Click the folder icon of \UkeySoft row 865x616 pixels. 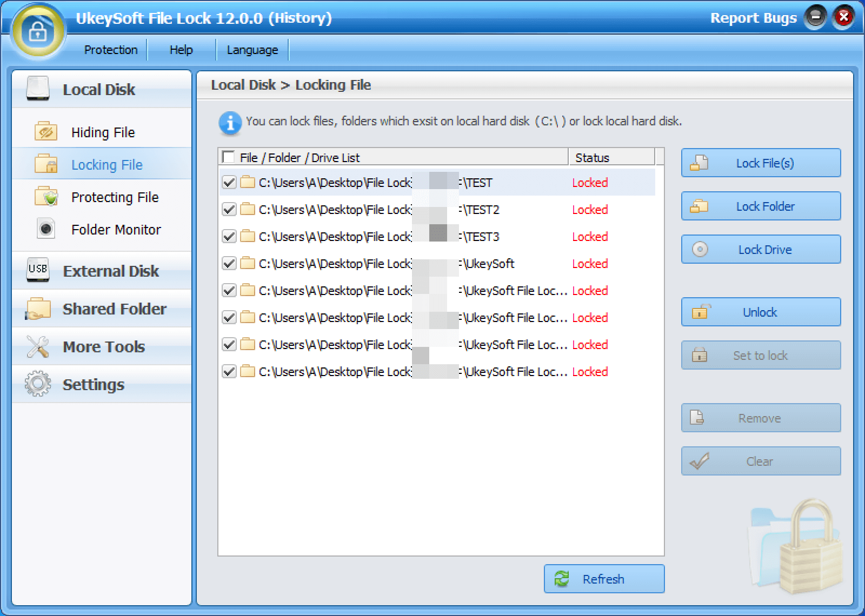248,263
